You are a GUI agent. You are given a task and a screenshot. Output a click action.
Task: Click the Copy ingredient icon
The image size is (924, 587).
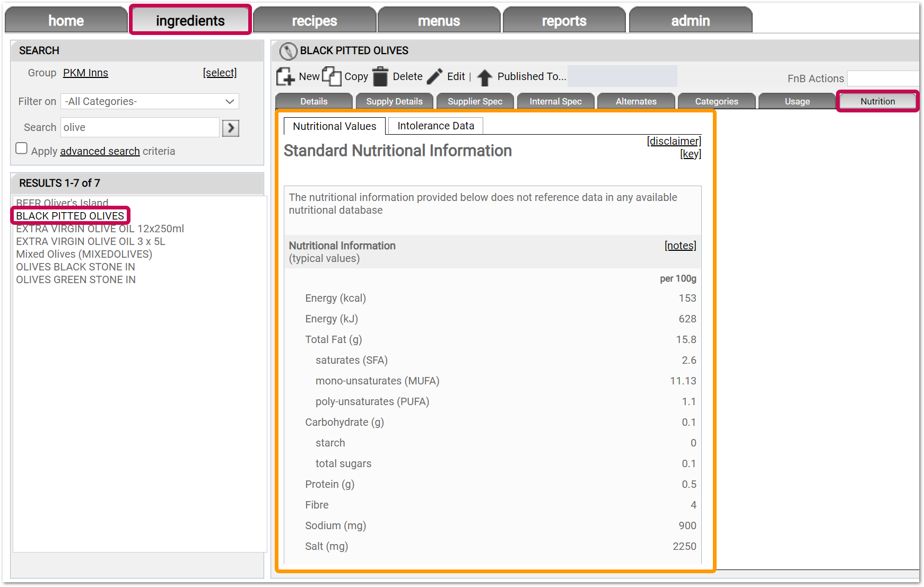[332, 76]
